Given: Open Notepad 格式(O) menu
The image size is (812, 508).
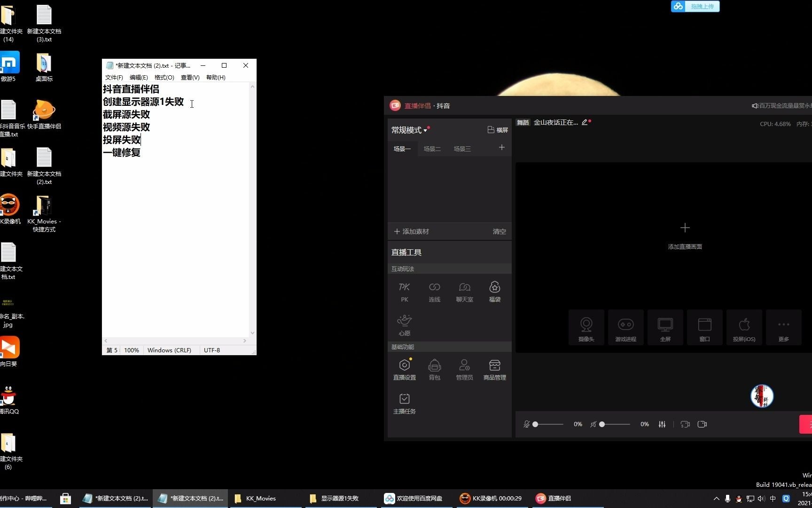Looking at the screenshot, I should pyautogui.click(x=164, y=77).
